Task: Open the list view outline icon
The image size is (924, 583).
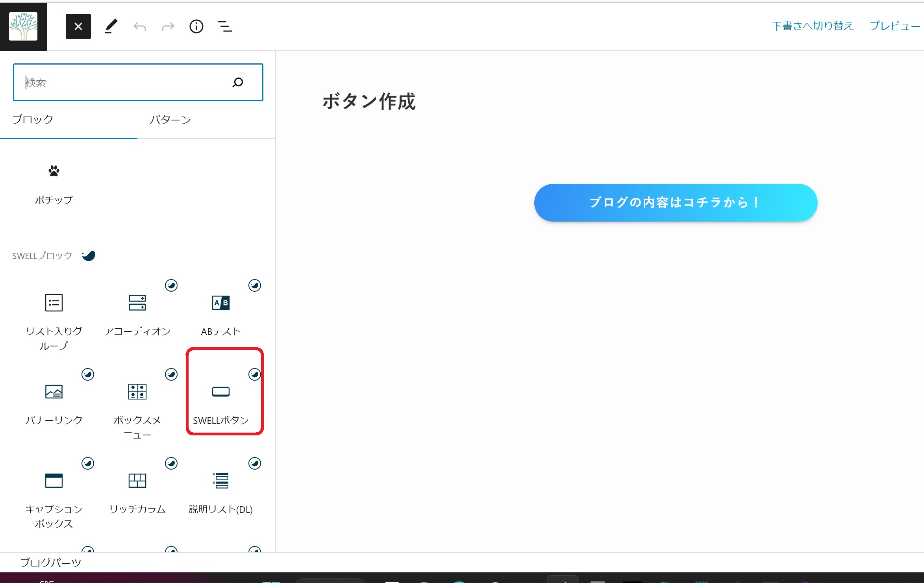Action: (x=224, y=26)
